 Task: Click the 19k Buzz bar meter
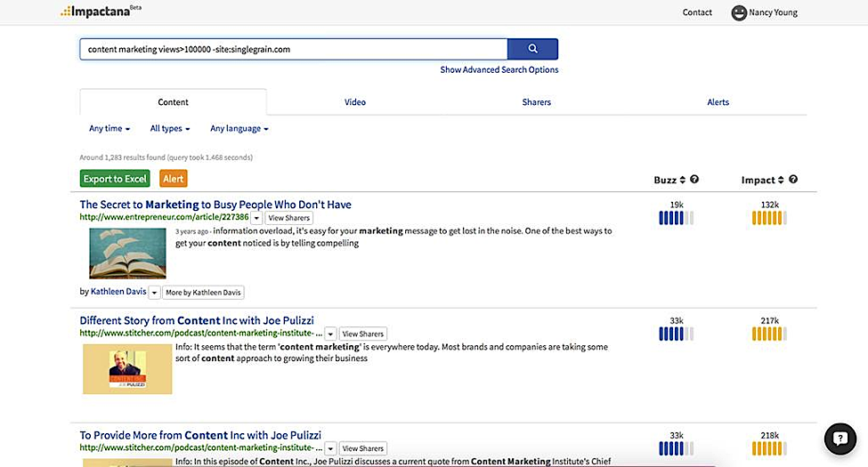676,218
